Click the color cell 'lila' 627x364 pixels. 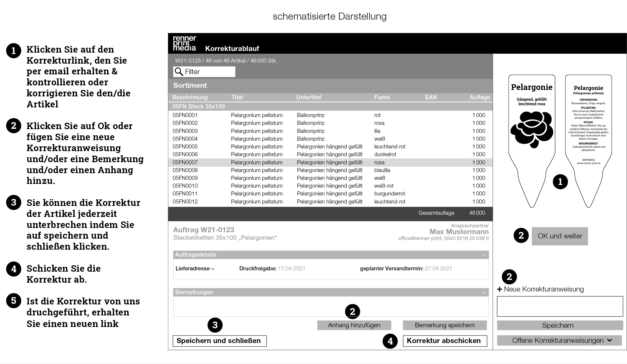point(377,131)
